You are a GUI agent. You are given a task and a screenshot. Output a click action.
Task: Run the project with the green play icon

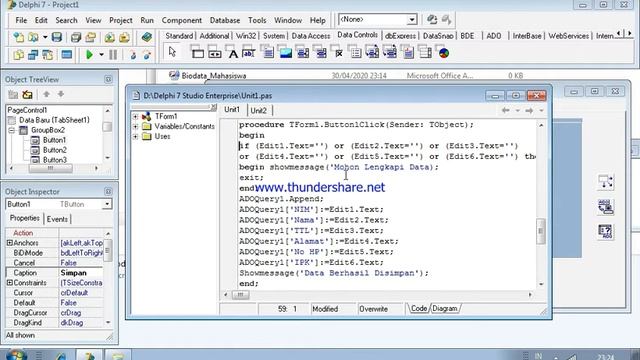(x=89, y=54)
